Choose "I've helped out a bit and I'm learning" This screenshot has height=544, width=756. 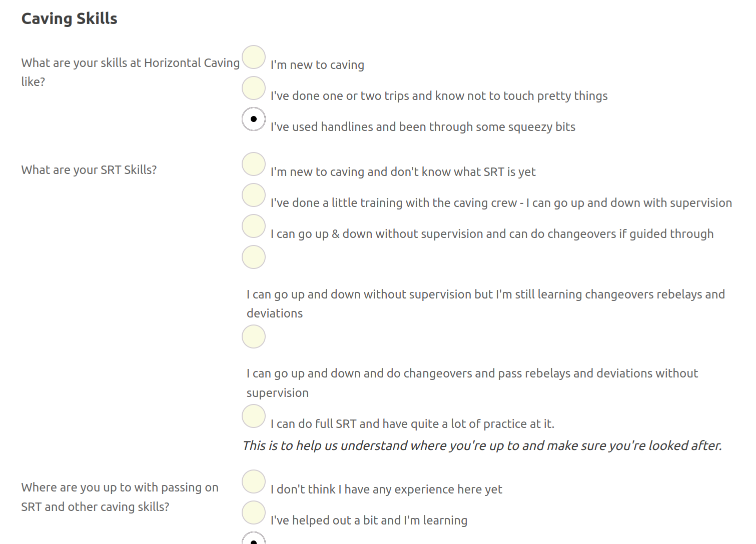point(253,512)
